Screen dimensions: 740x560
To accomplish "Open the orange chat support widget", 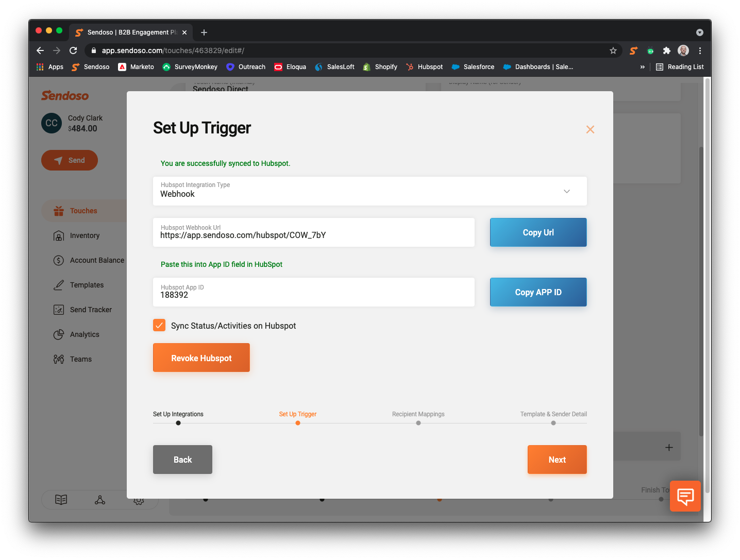I will tap(685, 496).
